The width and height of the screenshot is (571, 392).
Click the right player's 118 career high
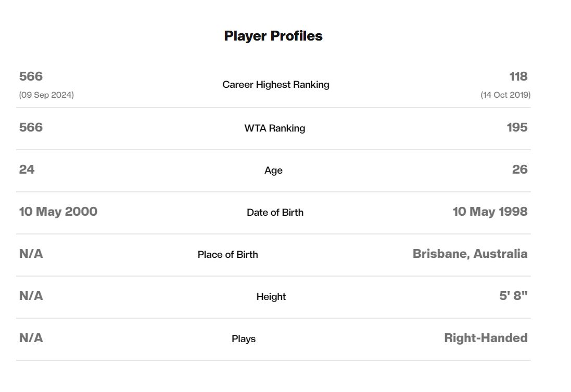tap(518, 76)
